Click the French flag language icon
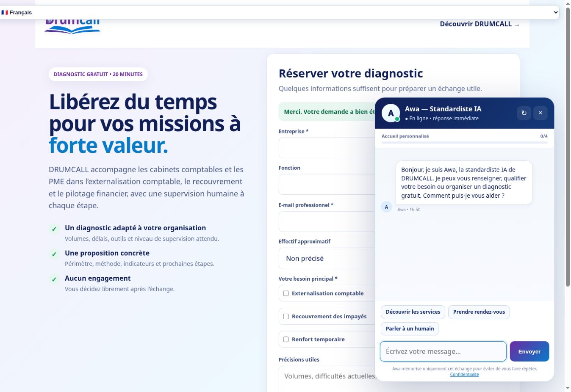 click(5, 13)
